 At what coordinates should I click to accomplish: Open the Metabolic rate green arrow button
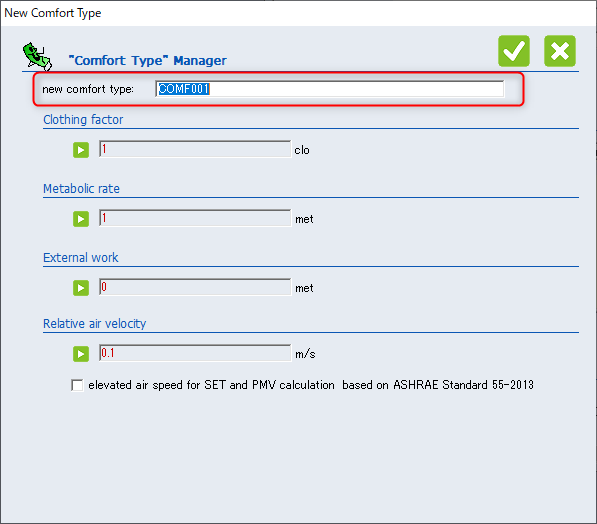(81, 219)
